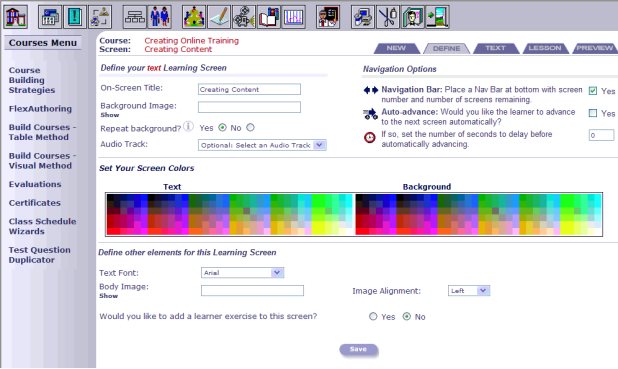618x369 pixels.
Task: Open Class Schedule Wizards link
Action: (43, 226)
